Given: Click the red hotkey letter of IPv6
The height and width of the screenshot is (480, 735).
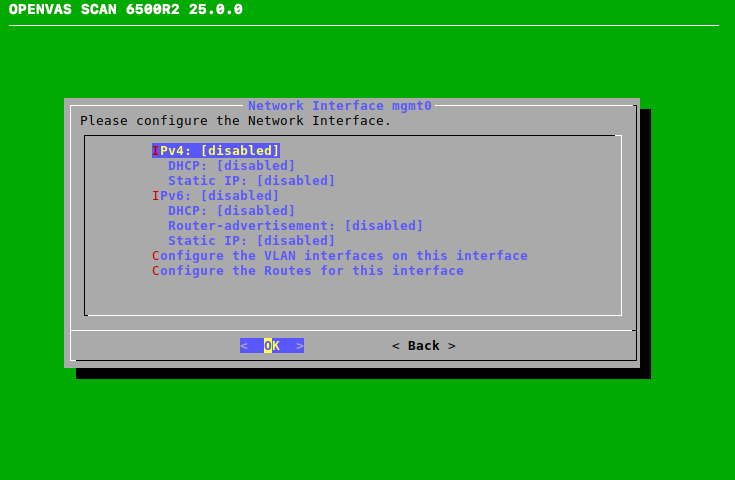Looking at the screenshot, I should (x=156, y=196).
